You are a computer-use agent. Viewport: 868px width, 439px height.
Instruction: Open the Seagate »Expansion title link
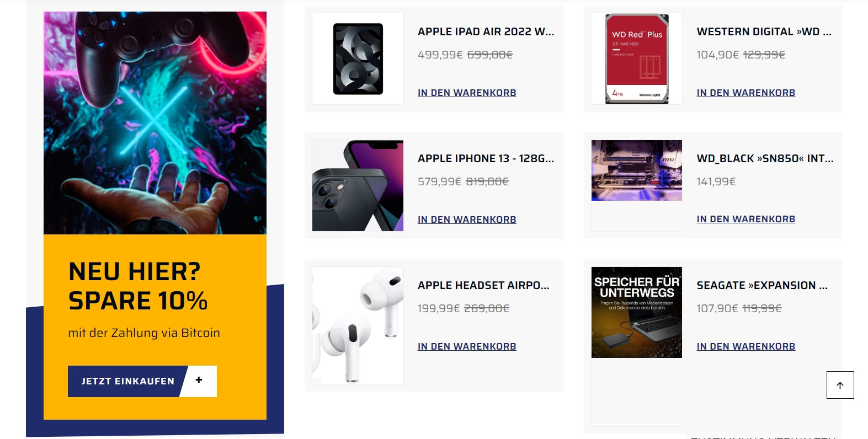[762, 285]
